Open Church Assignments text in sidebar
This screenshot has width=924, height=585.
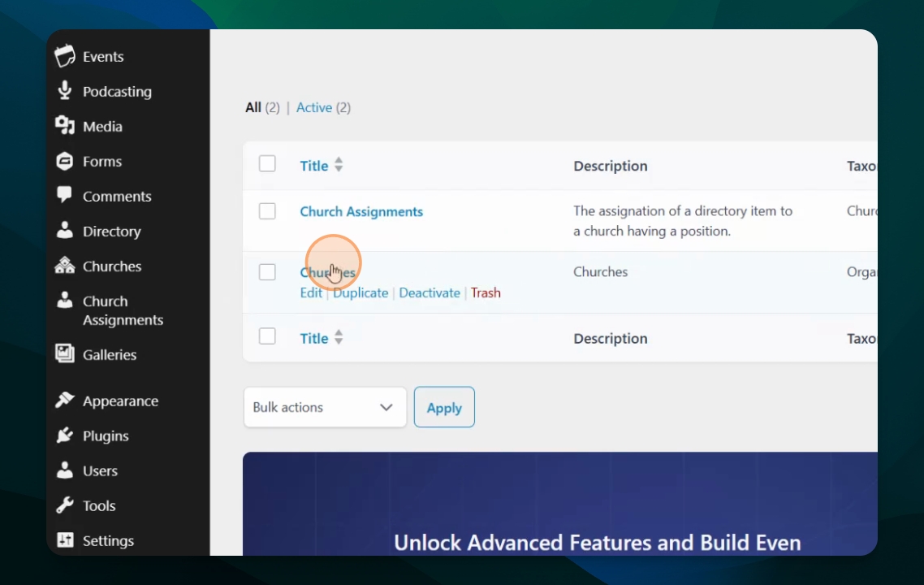(x=123, y=310)
